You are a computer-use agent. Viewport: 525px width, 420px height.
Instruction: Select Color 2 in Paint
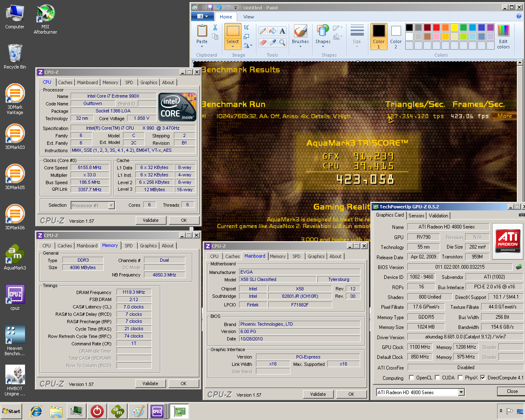tap(396, 37)
